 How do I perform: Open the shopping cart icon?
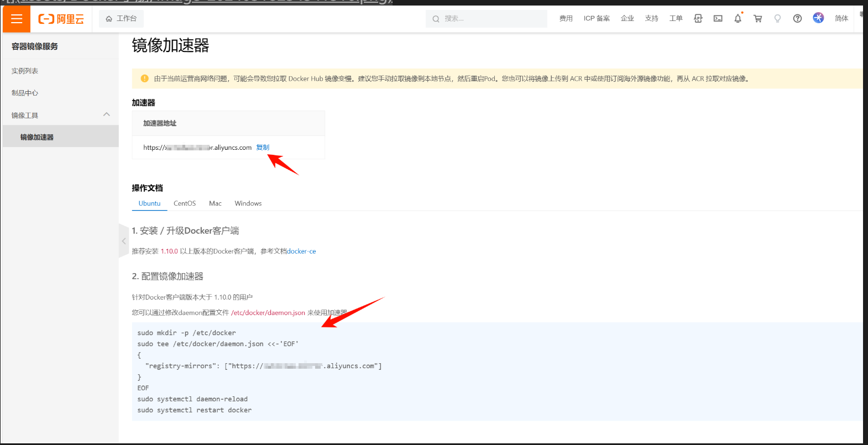(x=757, y=19)
